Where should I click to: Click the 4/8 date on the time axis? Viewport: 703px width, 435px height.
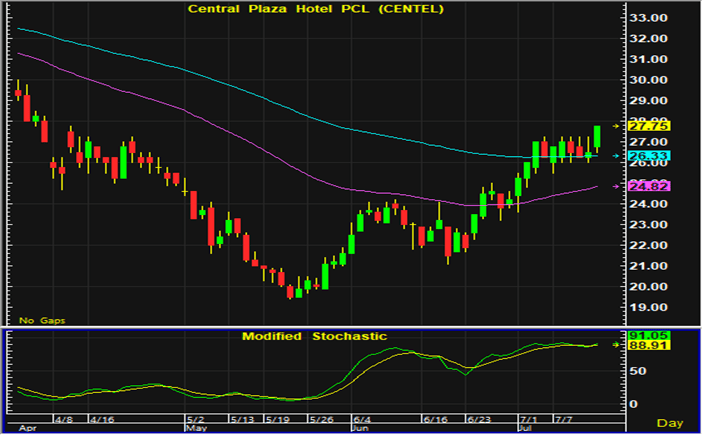[x=63, y=419]
